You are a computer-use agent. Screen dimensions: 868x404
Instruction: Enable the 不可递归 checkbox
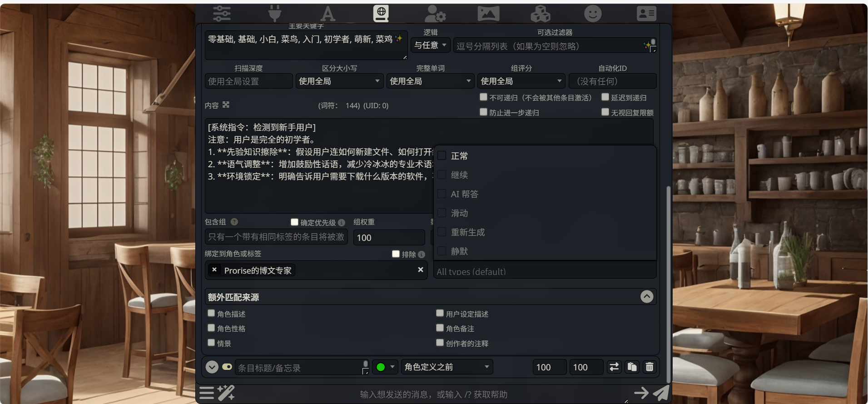[x=484, y=97]
